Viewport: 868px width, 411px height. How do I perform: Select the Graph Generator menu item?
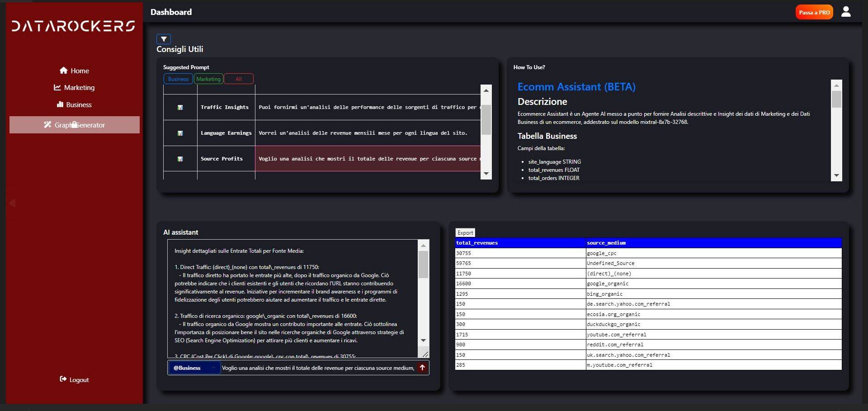pyautogui.click(x=75, y=125)
